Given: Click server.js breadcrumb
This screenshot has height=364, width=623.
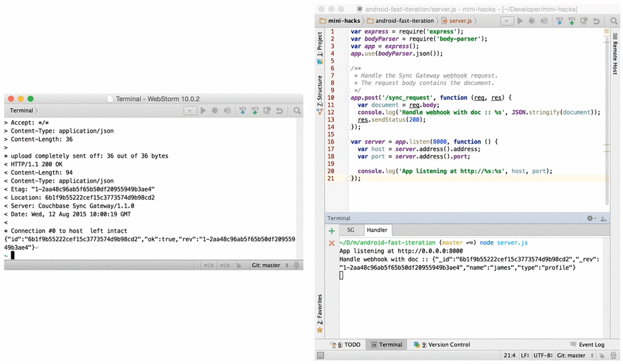Looking at the screenshot, I should click(x=457, y=21).
